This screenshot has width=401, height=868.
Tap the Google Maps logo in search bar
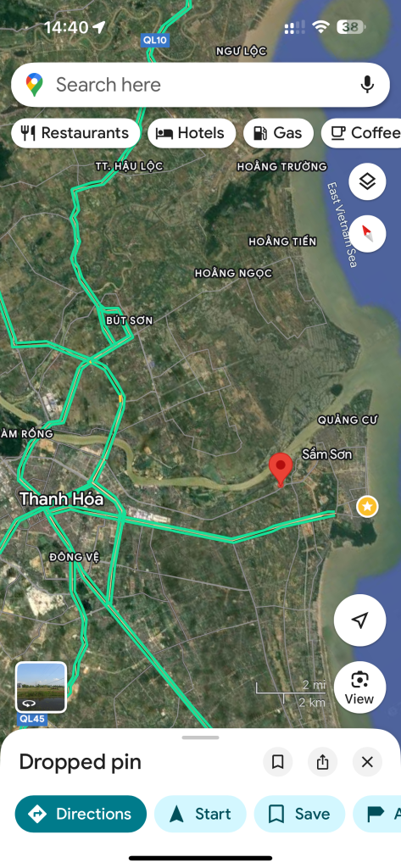(x=35, y=85)
